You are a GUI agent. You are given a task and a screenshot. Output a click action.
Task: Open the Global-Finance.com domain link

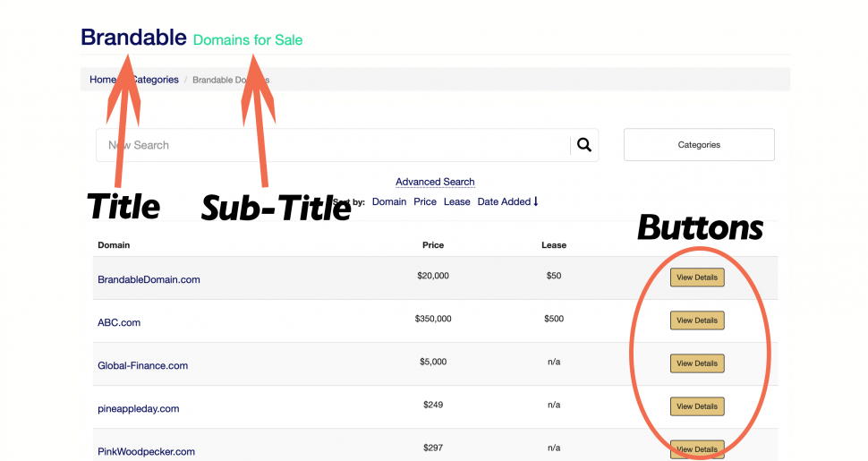click(142, 365)
